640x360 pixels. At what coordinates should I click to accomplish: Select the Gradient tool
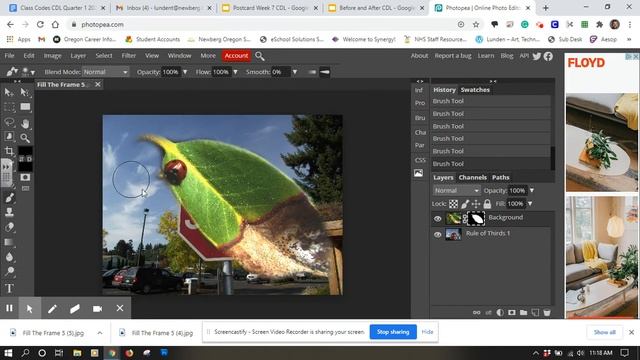9,242
